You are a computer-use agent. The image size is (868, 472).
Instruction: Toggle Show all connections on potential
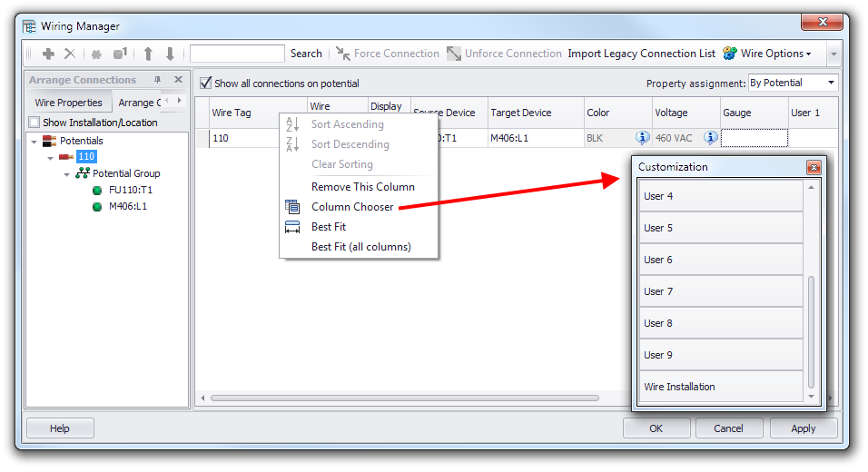coord(206,83)
